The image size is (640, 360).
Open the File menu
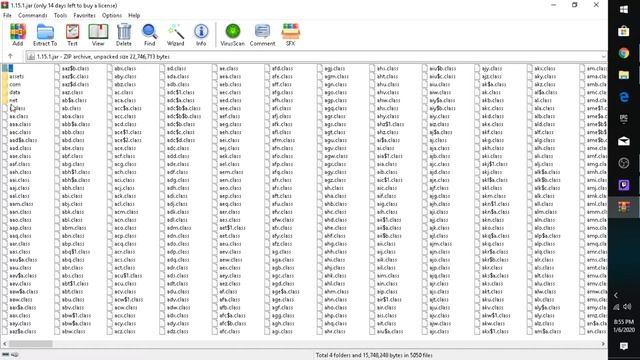(x=7, y=15)
